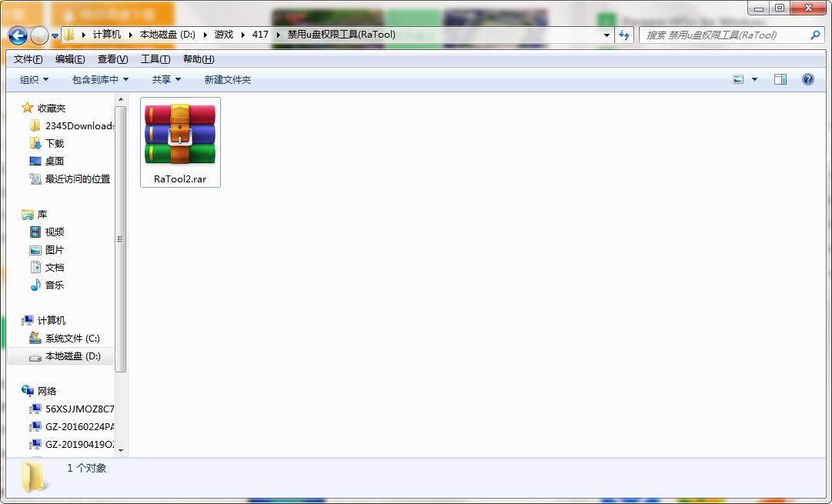
Task: Click navigation pane scrollbar down arrow
Action: (x=120, y=451)
